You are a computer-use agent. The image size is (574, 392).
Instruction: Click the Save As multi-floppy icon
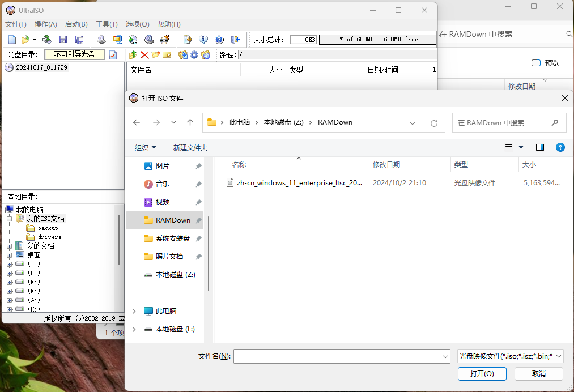pyautogui.click(x=79, y=40)
